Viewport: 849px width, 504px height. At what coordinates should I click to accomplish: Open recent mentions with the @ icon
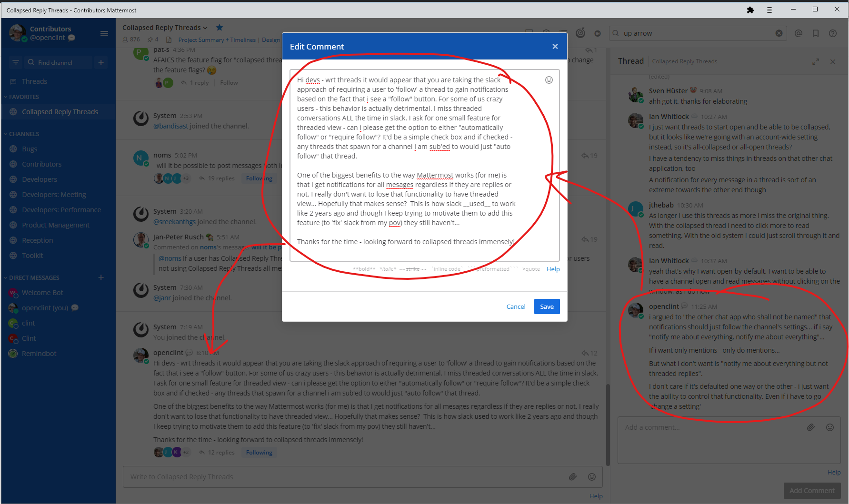(799, 33)
